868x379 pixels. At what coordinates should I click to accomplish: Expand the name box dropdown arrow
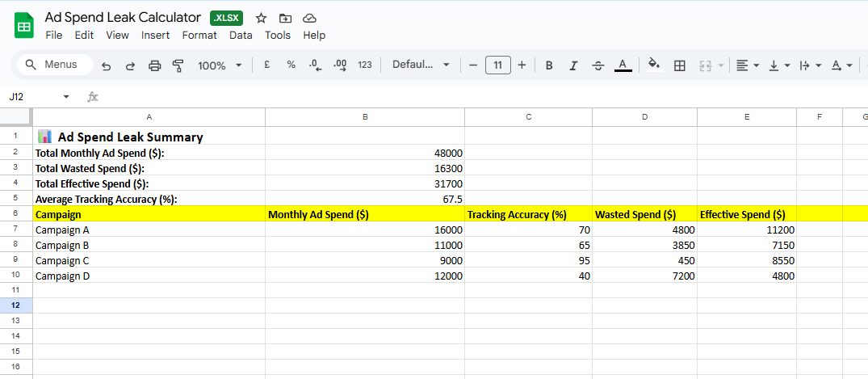point(66,97)
